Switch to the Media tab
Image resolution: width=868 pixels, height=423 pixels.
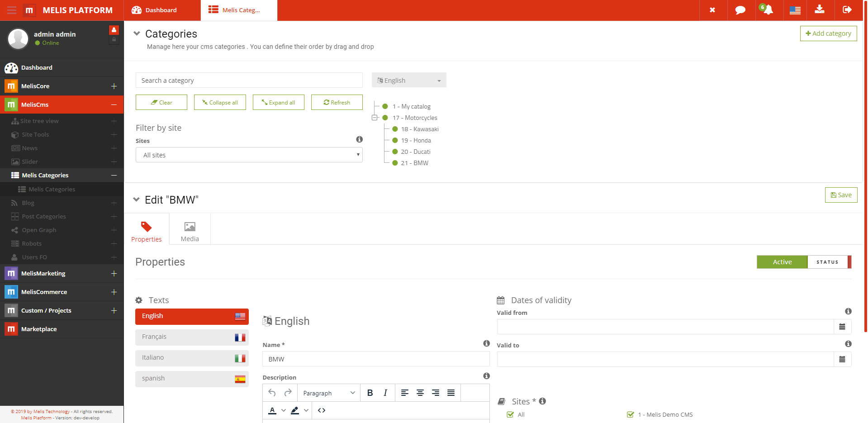coord(190,231)
